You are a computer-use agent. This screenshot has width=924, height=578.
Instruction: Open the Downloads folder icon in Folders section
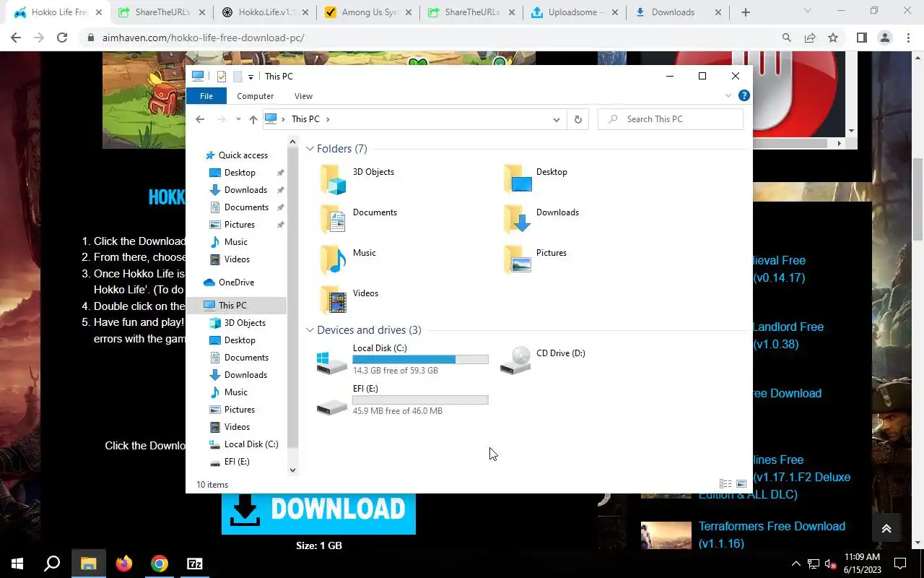pyautogui.click(x=517, y=220)
